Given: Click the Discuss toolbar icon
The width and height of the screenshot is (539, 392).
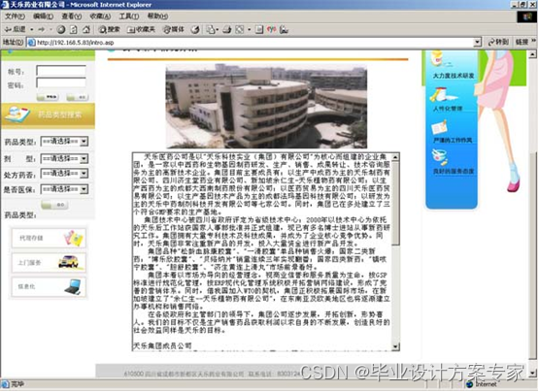Looking at the screenshot, I should pyautogui.click(x=259, y=30).
